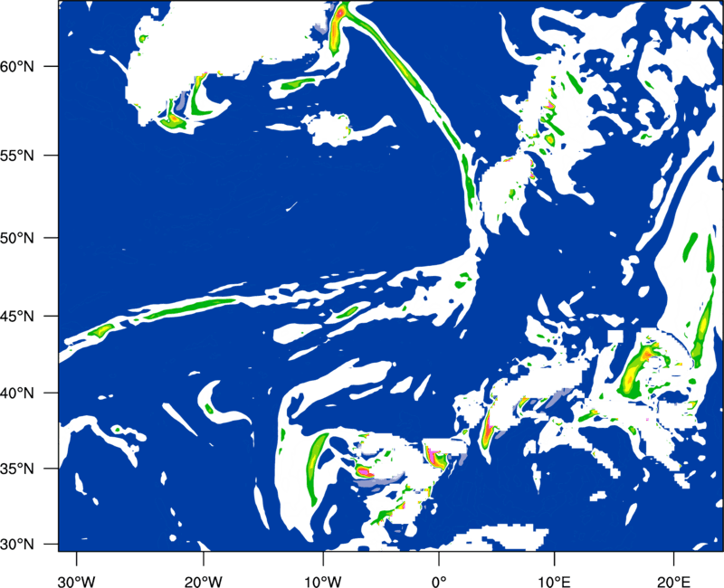
Task: Click the 20°E longitude label
Action: point(673,581)
